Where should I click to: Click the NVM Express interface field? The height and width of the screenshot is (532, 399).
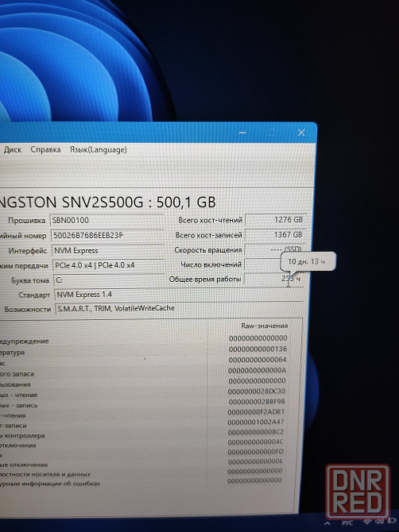pyautogui.click(x=108, y=250)
